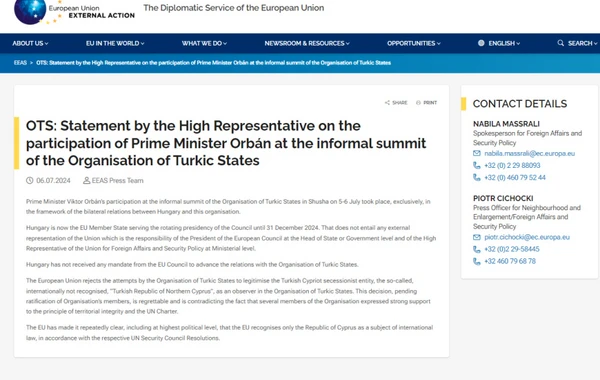Click the PIOTR CICHOCKI contact name
The image size is (600, 380).
point(503,198)
